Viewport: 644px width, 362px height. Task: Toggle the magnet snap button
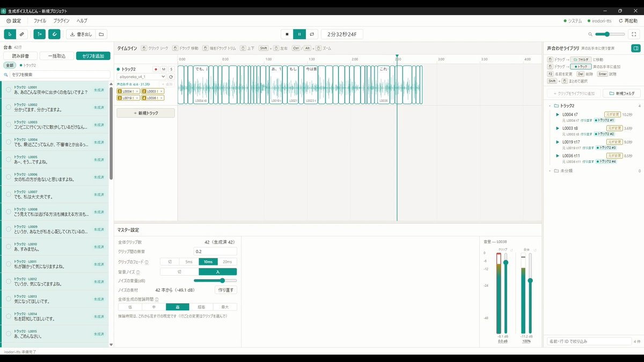tap(54, 34)
